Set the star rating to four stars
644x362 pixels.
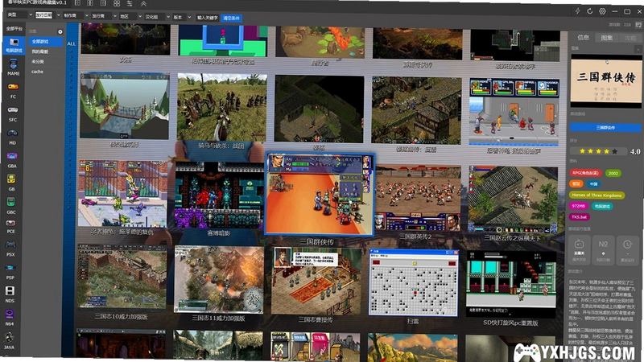pos(606,151)
